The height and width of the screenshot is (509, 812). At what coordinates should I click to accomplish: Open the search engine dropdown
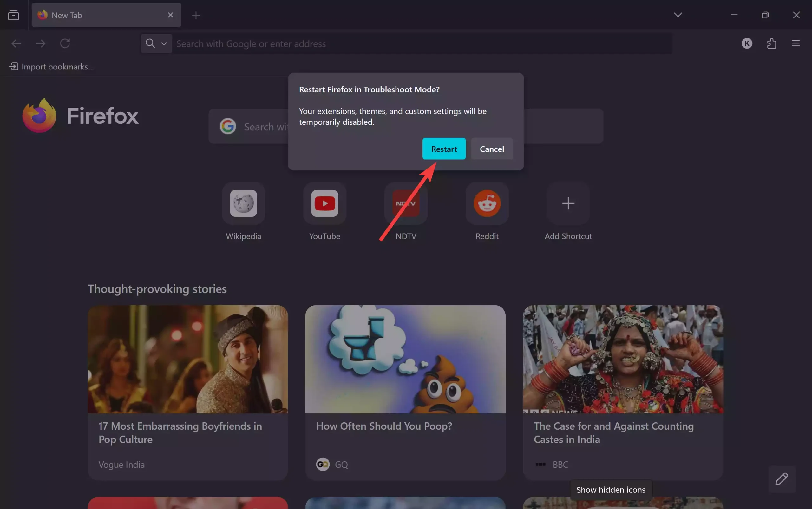point(164,43)
